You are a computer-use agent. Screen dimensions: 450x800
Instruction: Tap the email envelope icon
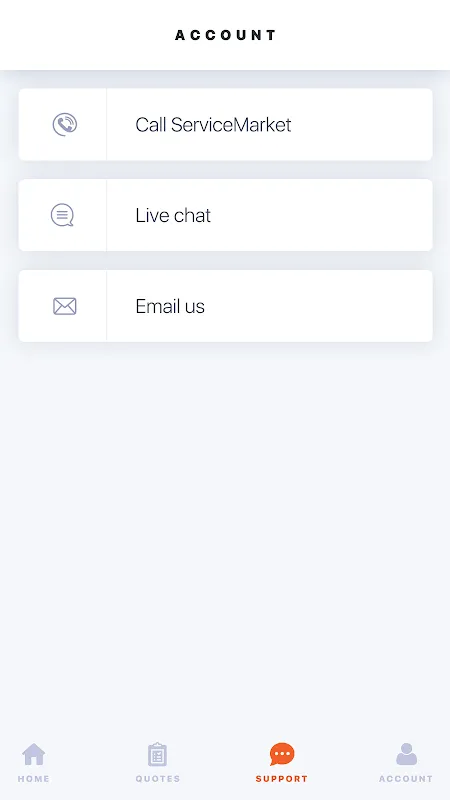pos(64,306)
